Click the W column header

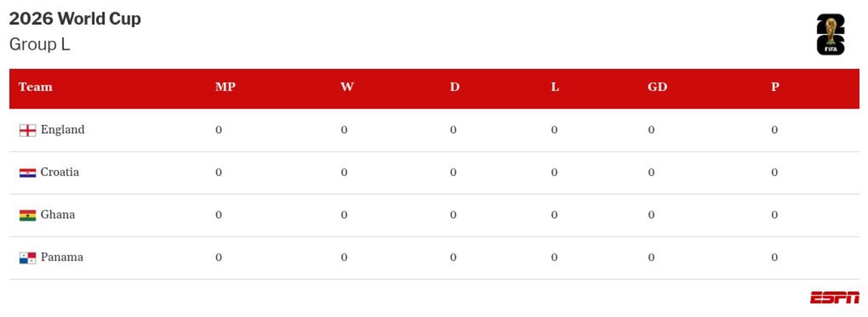[347, 87]
